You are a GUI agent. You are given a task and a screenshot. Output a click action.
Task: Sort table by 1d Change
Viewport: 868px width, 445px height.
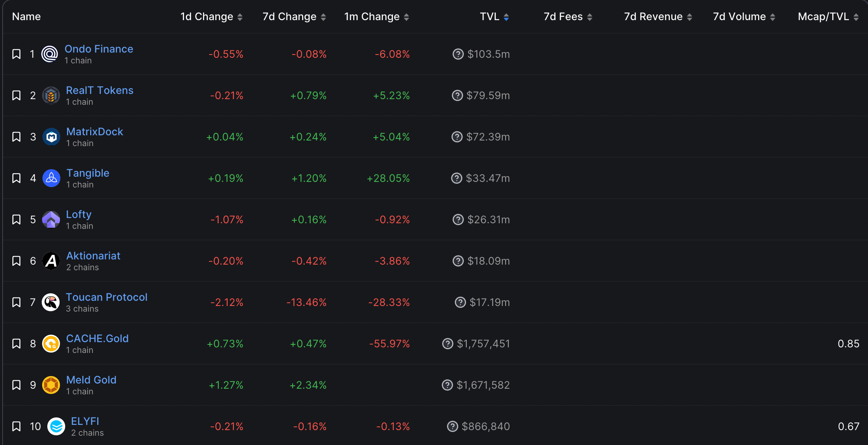(x=211, y=17)
